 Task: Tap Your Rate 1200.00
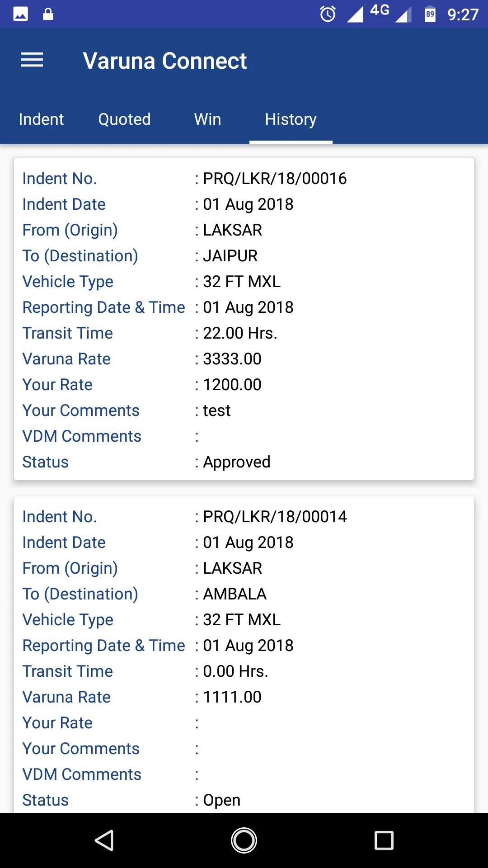[232, 385]
